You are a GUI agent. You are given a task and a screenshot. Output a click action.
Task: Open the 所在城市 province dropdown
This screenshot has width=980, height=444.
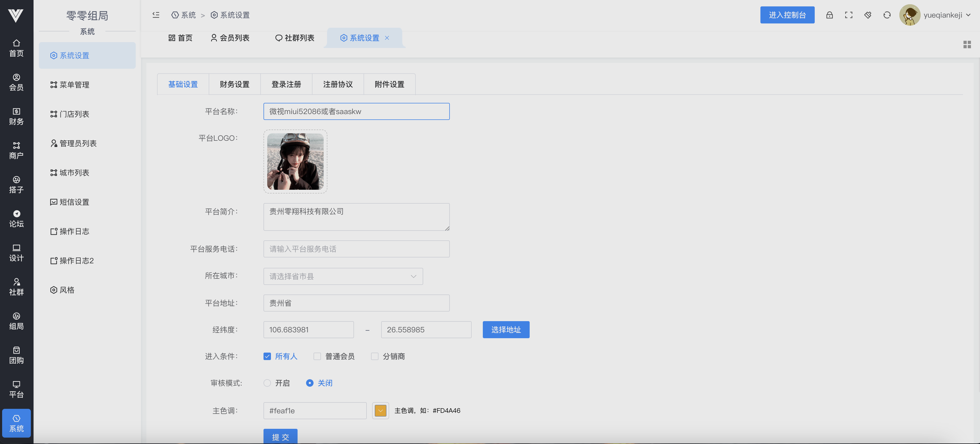(343, 276)
